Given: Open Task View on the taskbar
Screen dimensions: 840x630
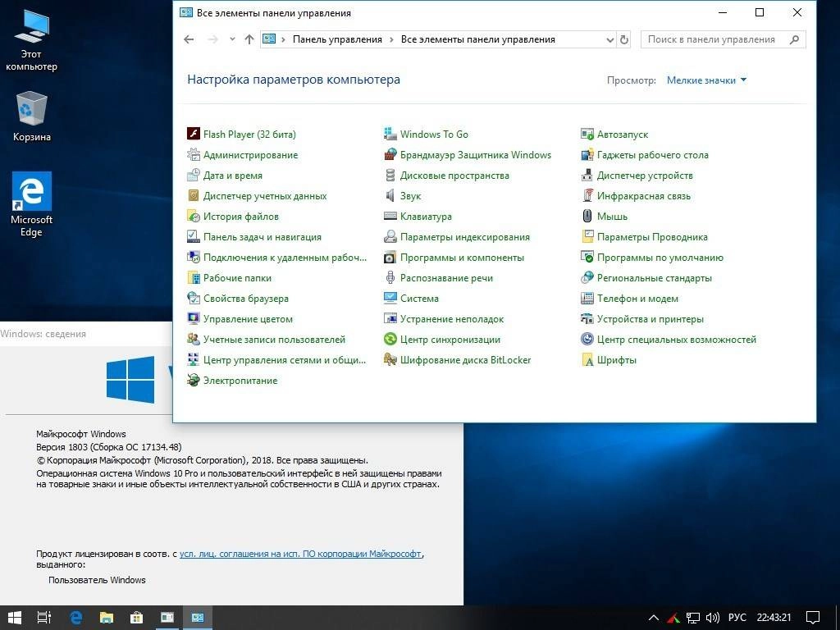Looking at the screenshot, I should [44, 618].
